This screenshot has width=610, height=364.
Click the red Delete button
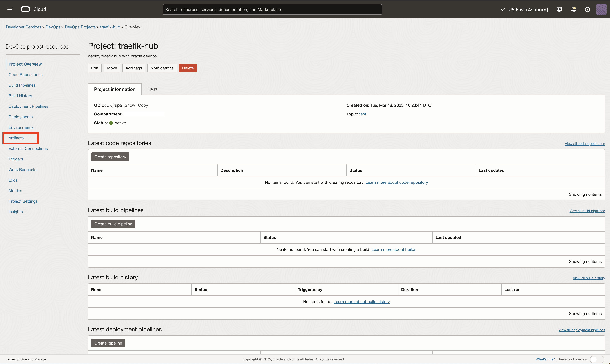point(188,68)
